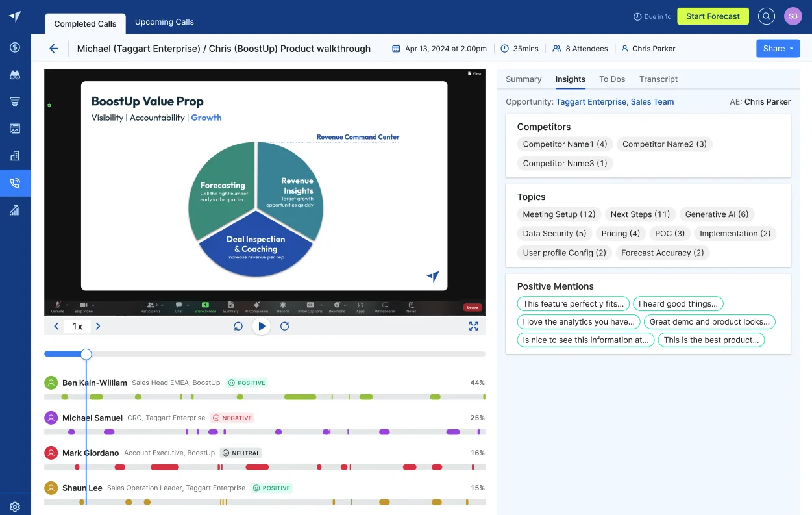Open the buildings accounts sidebar icon
Image resolution: width=812 pixels, height=515 pixels.
(x=15, y=156)
